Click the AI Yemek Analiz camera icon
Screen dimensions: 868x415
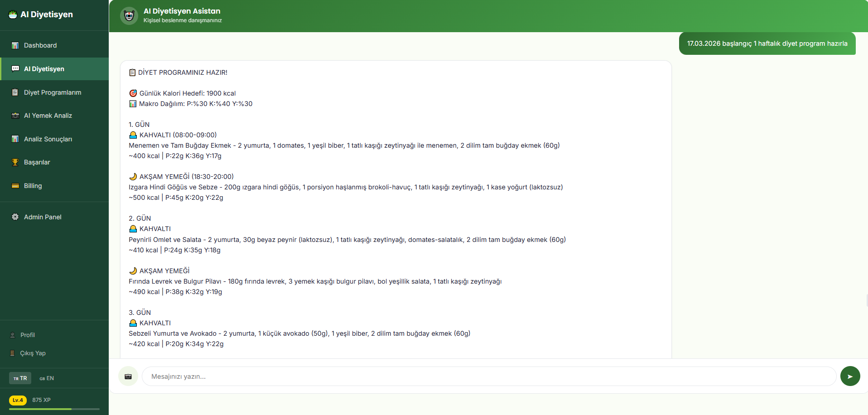(x=15, y=116)
